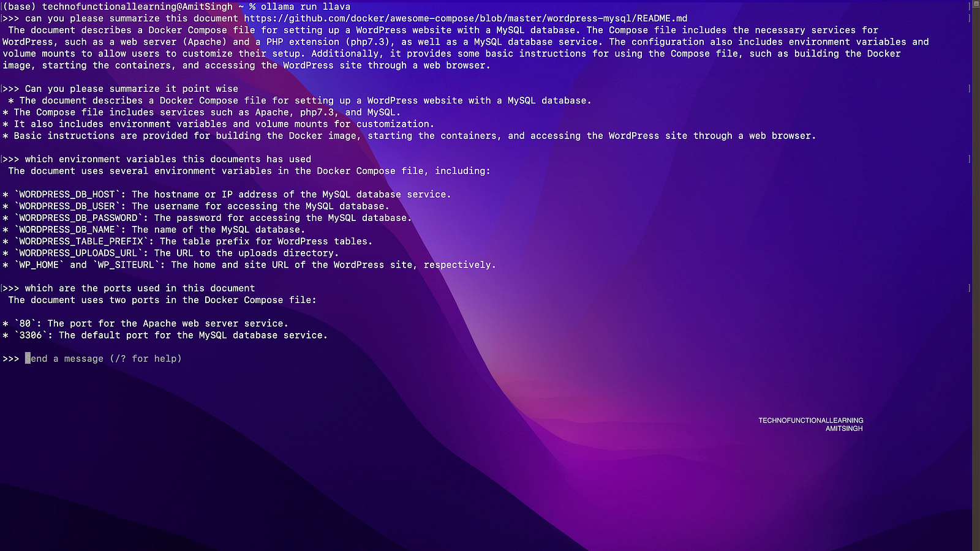The width and height of the screenshot is (980, 551).
Task: Click the WORDPRESS_DB_PASSWORD variable name
Action: point(78,218)
